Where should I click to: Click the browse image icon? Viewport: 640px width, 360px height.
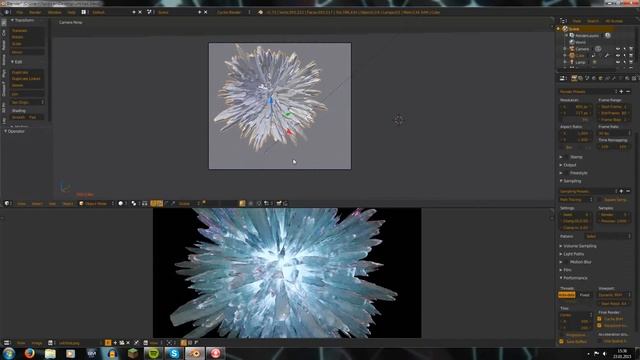pyautogui.click(x=50, y=343)
